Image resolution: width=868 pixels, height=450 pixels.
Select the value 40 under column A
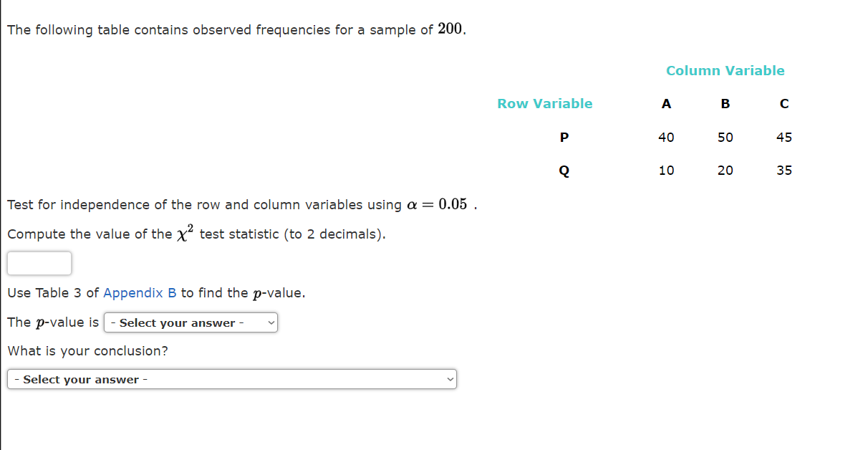click(x=666, y=137)
